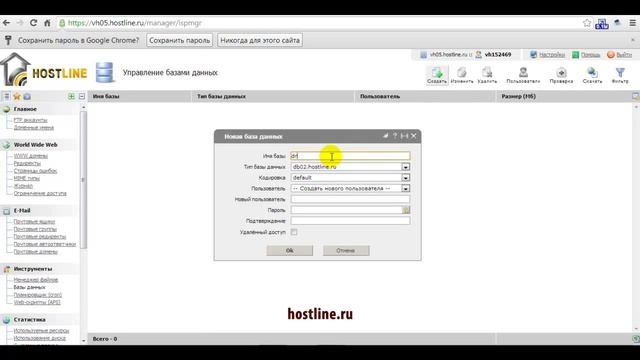Click the Изменить toolbar icon
The width and height of the screenshot is (640, 360).
pos(462,76)
